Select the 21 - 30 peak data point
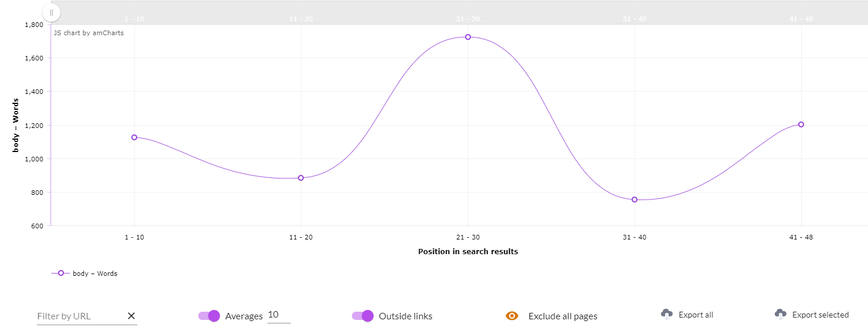Image resolution: width=868 pixels, height=334 pixels. 468,37
